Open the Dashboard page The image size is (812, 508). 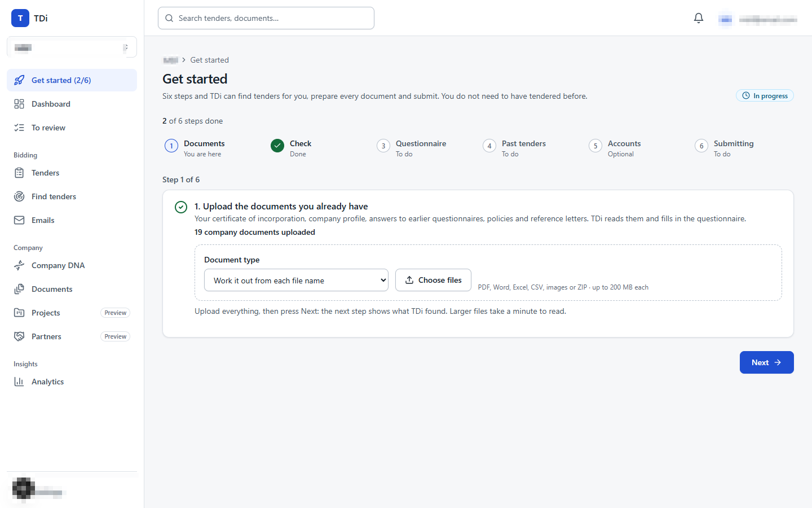coord(72,104)
